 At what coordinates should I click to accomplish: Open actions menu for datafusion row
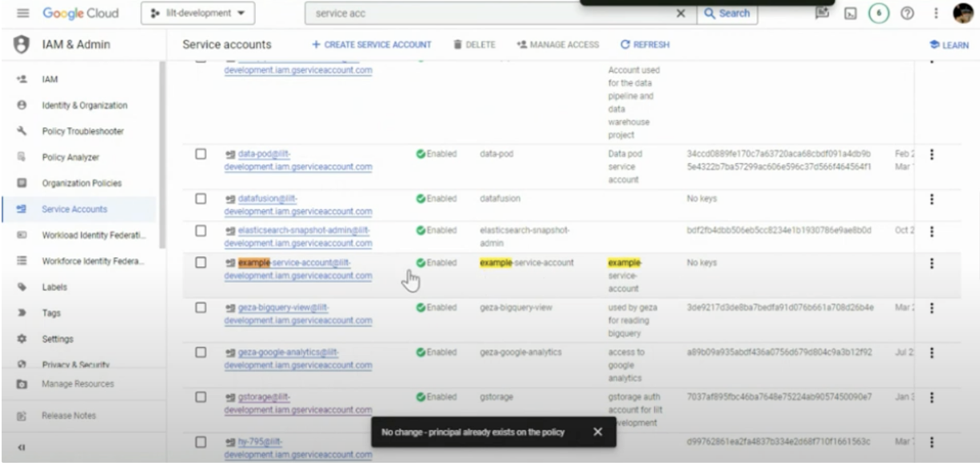932,199
